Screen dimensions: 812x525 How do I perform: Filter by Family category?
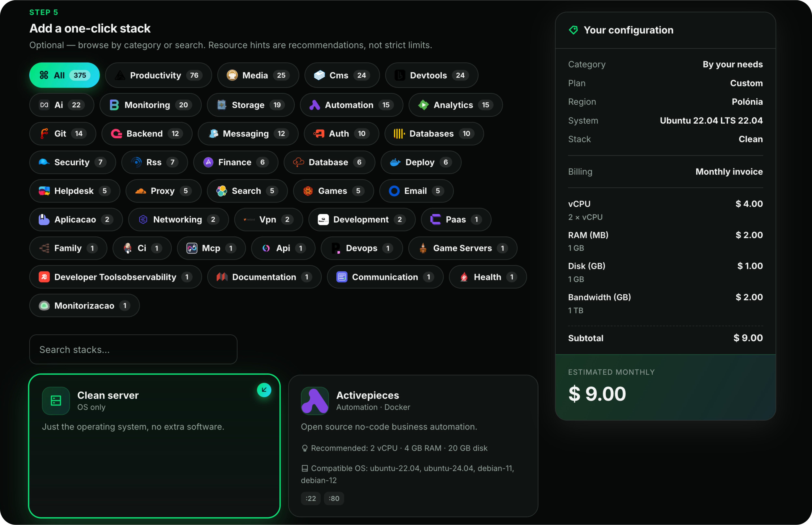68,248
